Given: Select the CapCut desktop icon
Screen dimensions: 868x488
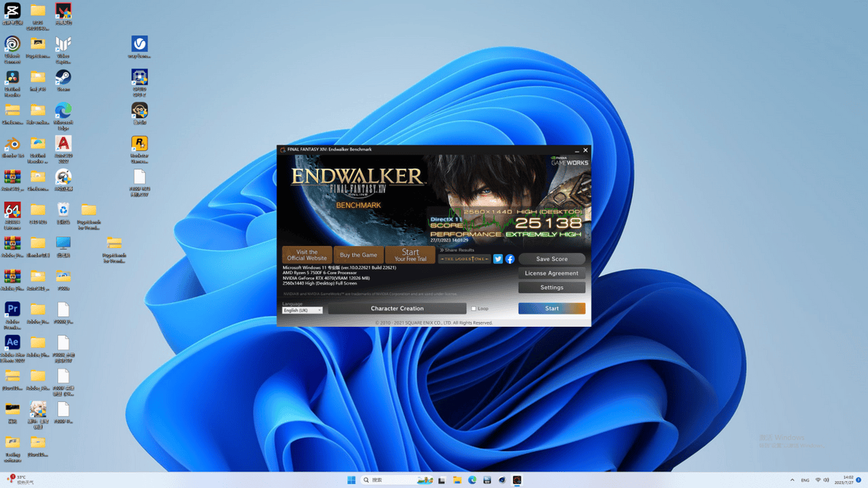Looking at the screenshot, I should (x=12, y=13).
